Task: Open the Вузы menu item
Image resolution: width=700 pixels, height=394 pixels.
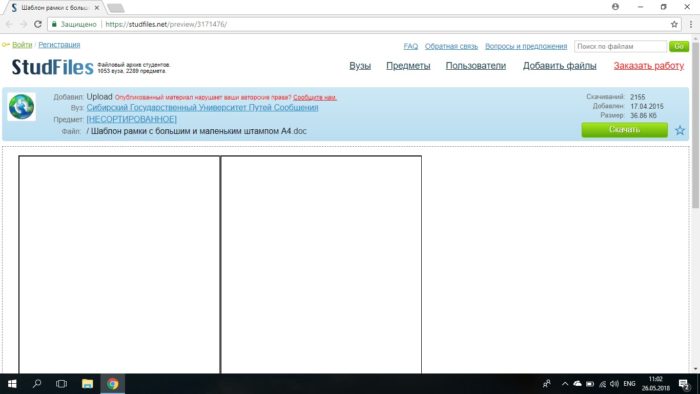Action: coord(360,66)
